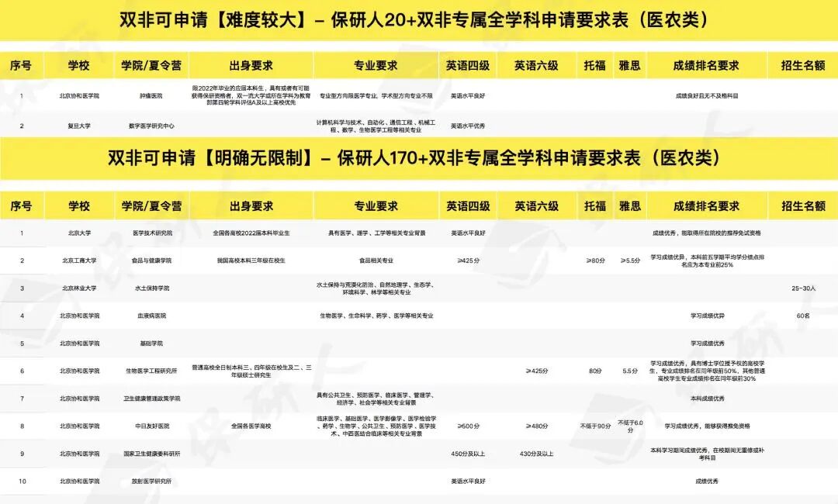The image size is (838, 504).
Task: Click the 成绩优秀，能取得所在院校的推荐免试资格 cell
Action: (707, 233)
